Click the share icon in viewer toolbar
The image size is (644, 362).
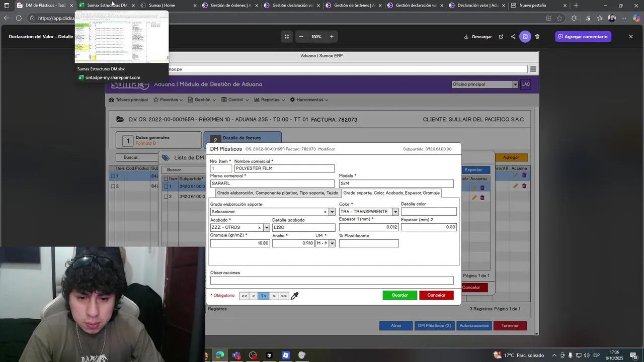[x=513, y=37]
